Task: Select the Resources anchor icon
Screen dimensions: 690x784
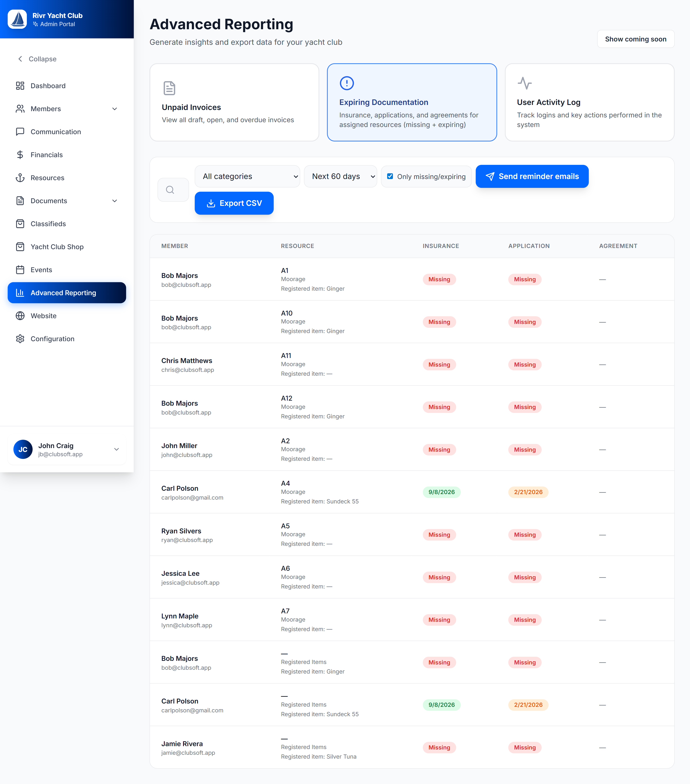Action: (x=20, y=178)
